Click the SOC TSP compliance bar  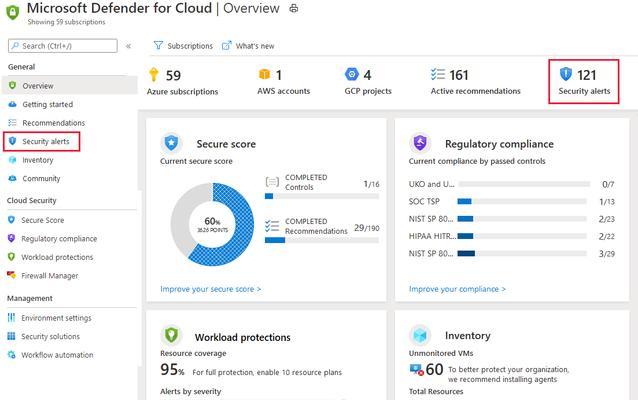[x=522, y=201]
